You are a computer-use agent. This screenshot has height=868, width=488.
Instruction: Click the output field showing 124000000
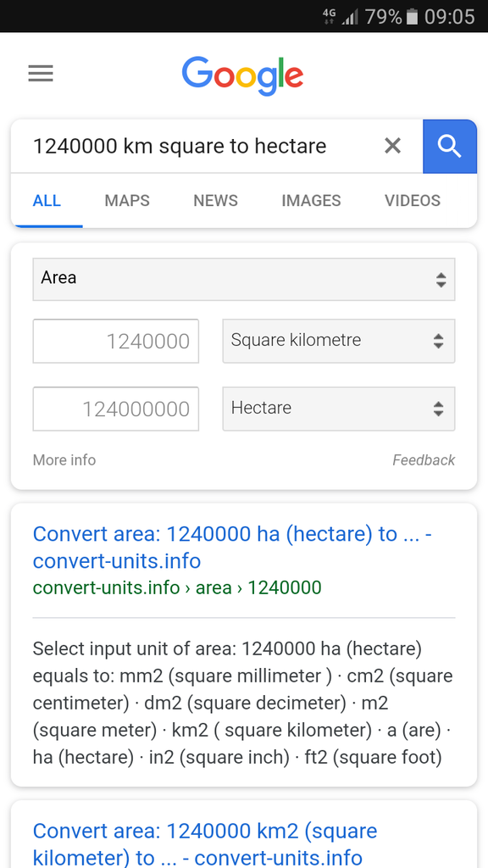point(115,409)
